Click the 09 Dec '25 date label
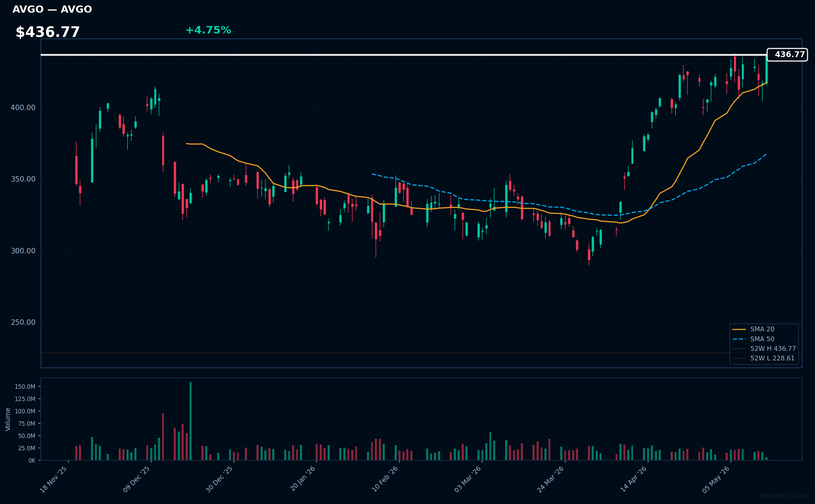Image resolution: width=815 pixels, height=504 pixels. point(136,479)
